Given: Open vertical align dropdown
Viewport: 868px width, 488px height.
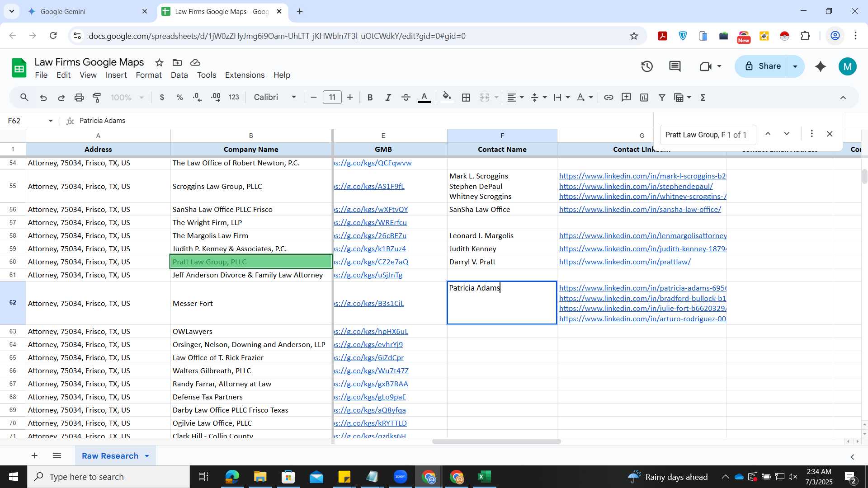Looking at the screenshot, I should coord(538,97).
